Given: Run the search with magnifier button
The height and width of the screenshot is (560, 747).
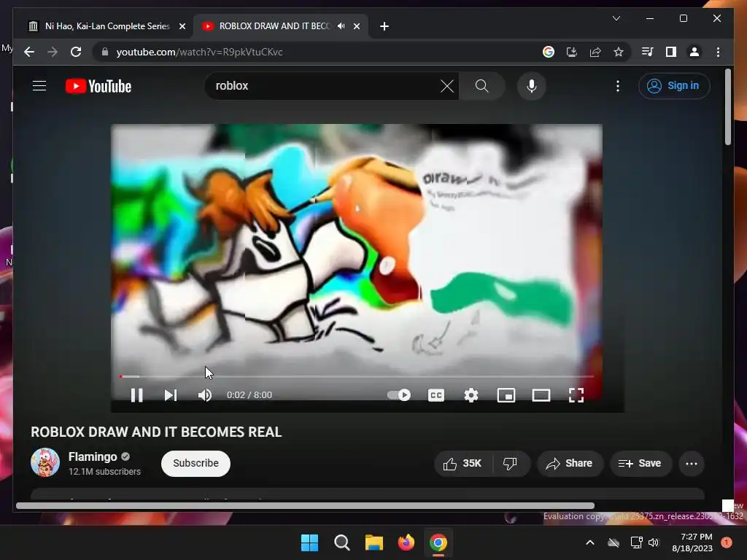Looking at the screenshot, I should point(481,86).
